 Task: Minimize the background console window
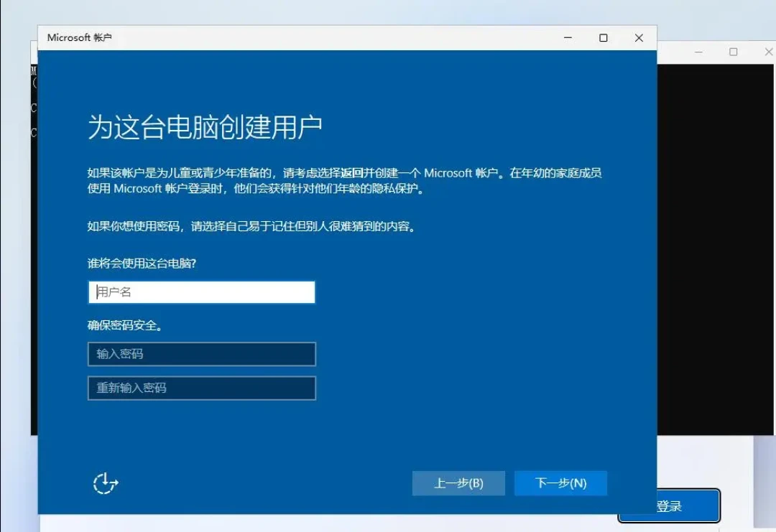click(x=698, y=52)
